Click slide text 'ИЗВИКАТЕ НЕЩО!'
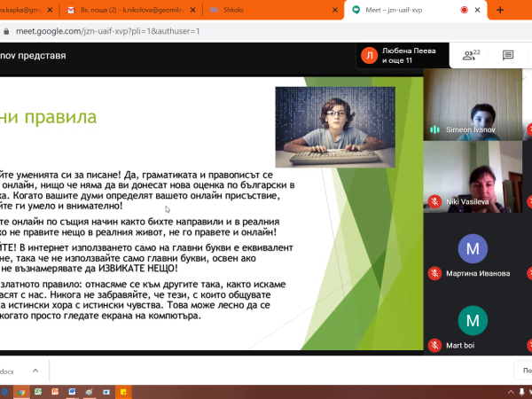 pyautogui.click(x=137, y=269)
